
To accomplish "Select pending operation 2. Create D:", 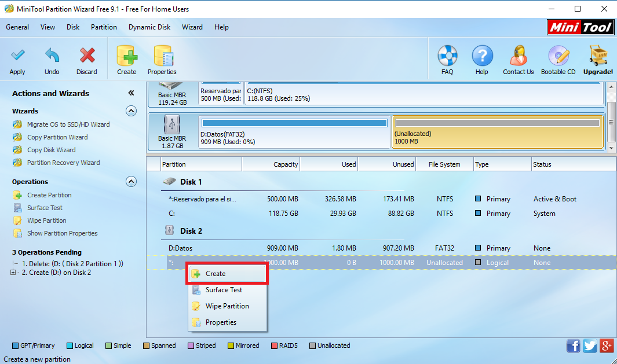I will pos(56,273).
